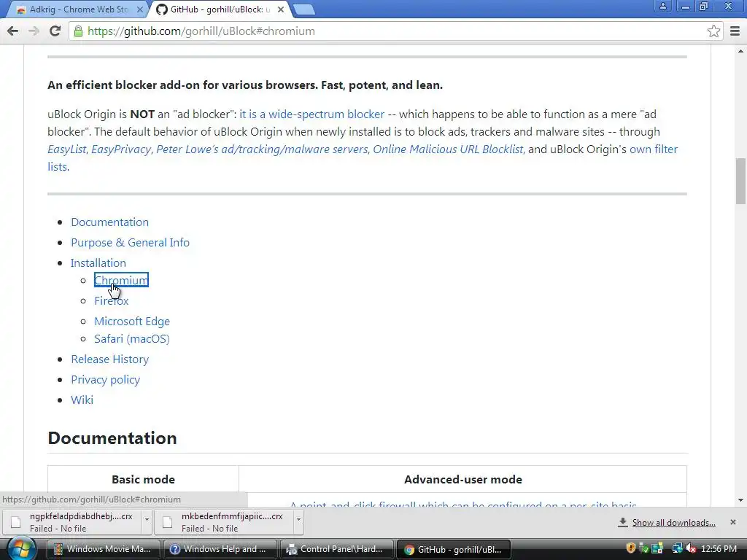Go to the Documentation list link
This screenshot has height=560, width=747.
pyautogui.click(x=109, y=222)
